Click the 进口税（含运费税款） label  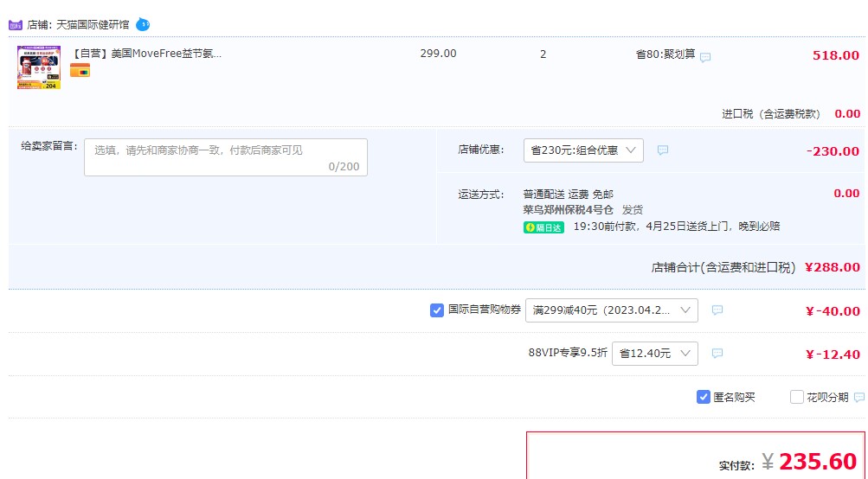click(x=772, y=114)
